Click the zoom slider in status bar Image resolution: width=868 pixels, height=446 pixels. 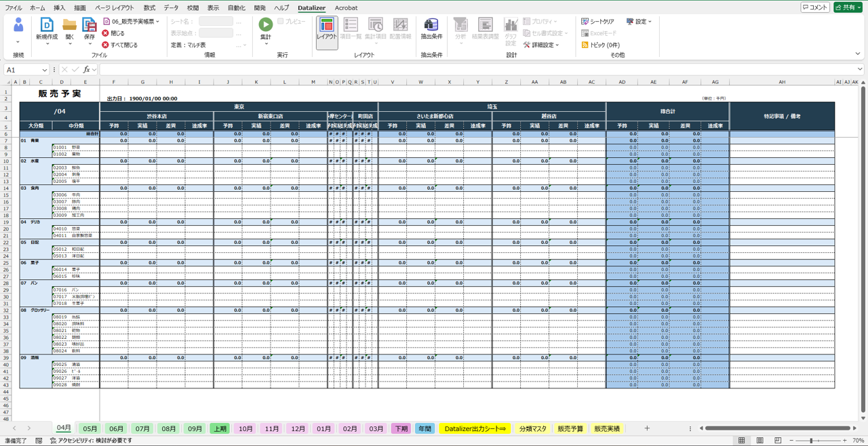811,441
